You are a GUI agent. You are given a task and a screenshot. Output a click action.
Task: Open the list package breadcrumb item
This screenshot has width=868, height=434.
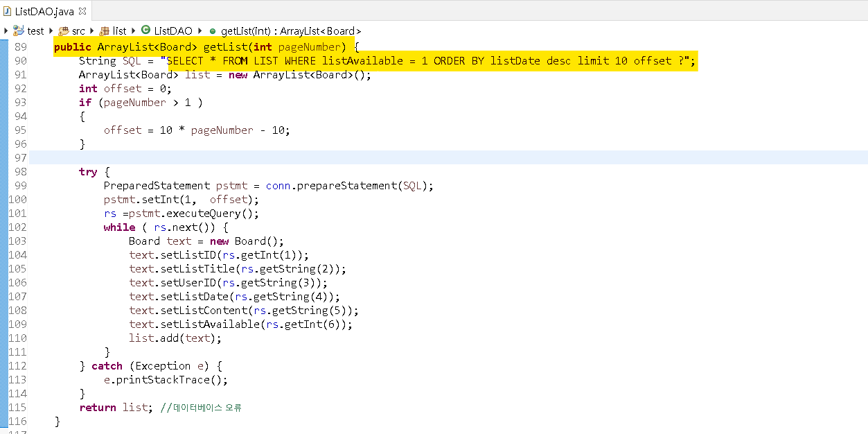(119, 31)
